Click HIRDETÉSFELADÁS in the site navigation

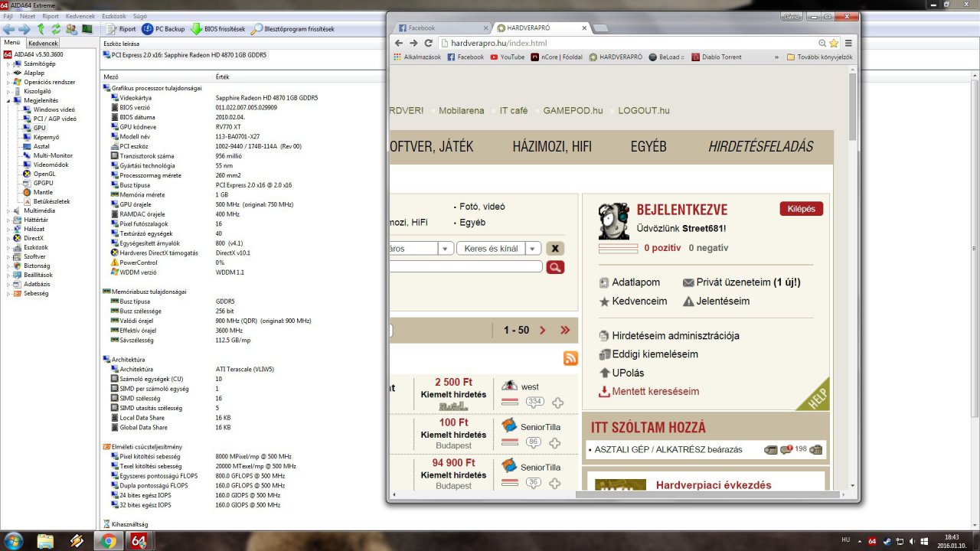(x=761, y=146)
